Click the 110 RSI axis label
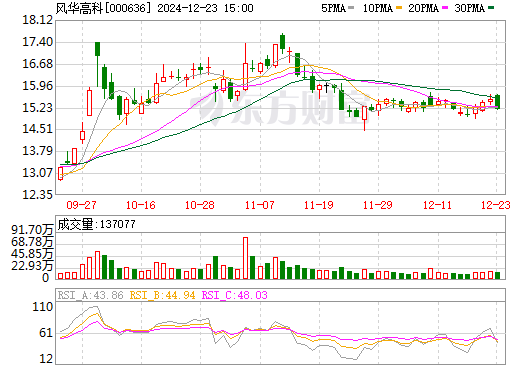520x365 pixels. [43, 307]
